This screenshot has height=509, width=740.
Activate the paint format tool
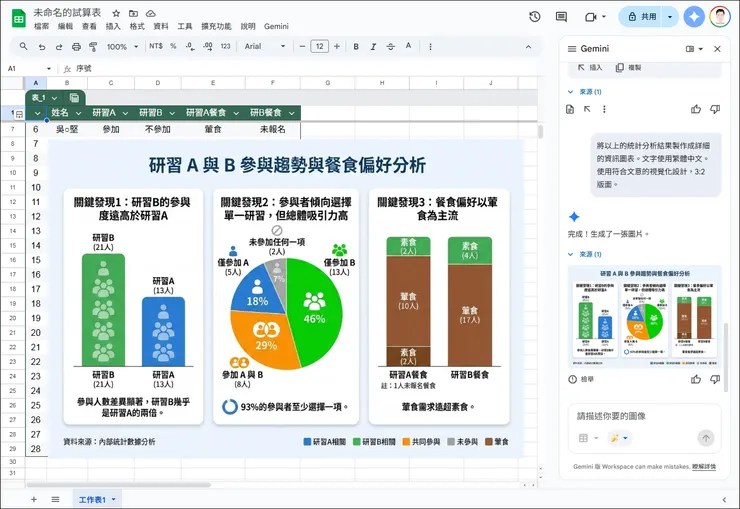[93, 47]
